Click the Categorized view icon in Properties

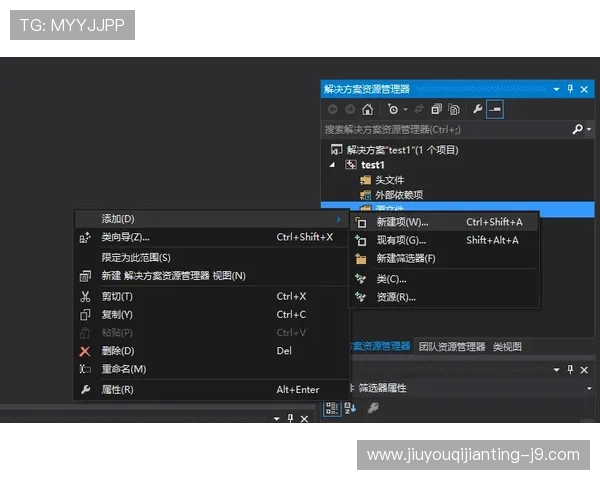click(332, 408)
